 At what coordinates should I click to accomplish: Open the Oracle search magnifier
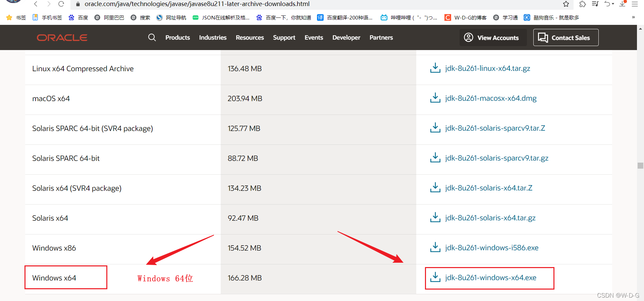click(x=152, y=37)
